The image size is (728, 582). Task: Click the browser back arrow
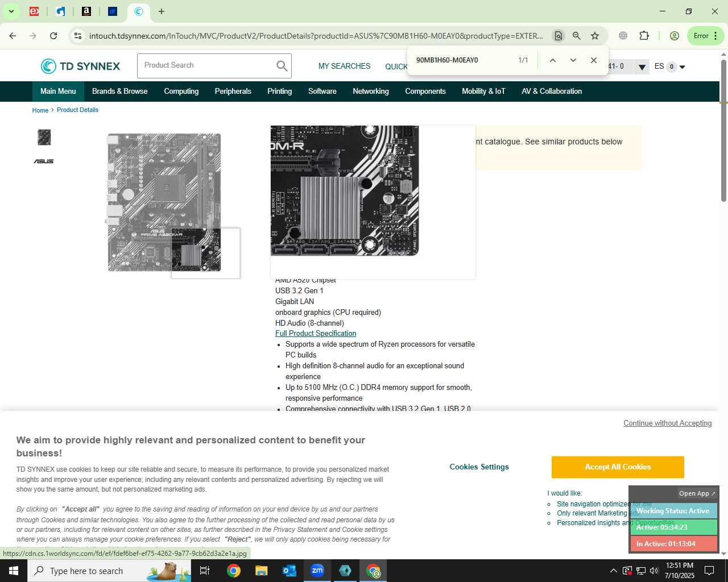[13, 36]
